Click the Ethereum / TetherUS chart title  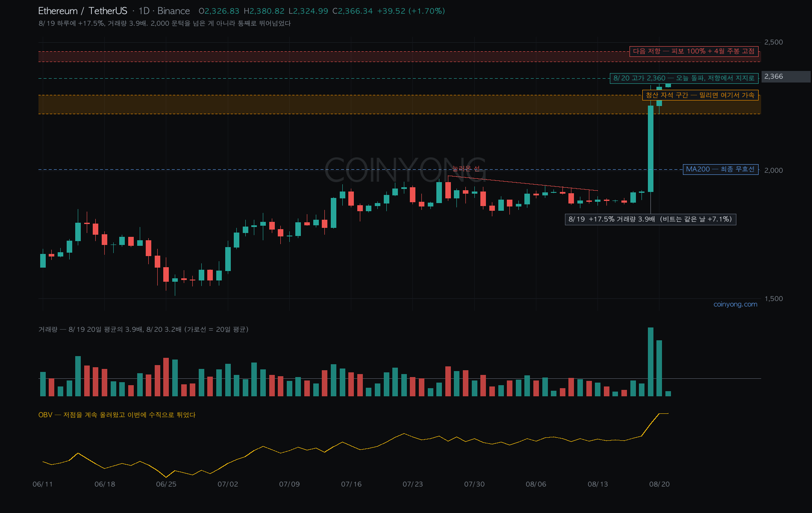pyautogui.click(x=82, y=11)
